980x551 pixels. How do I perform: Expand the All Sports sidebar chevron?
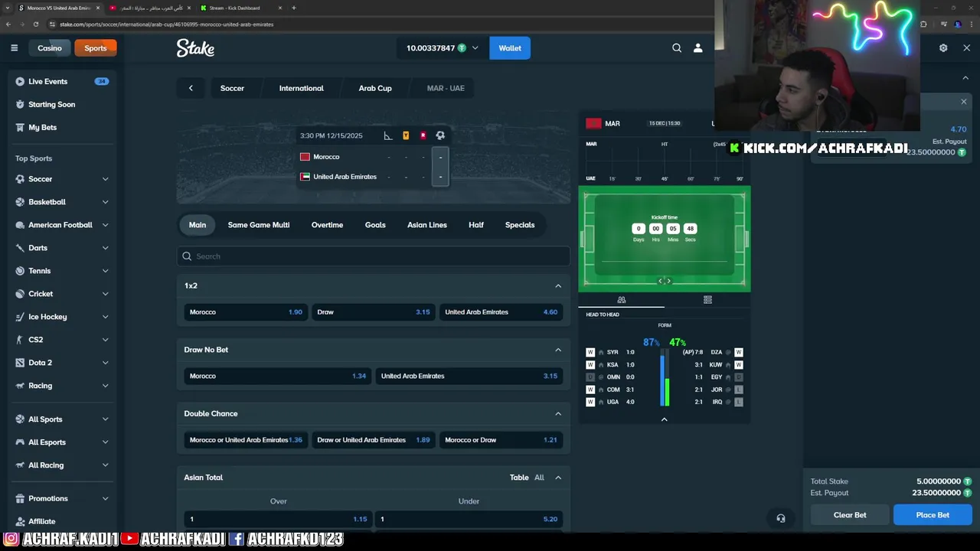click(105, 419)
